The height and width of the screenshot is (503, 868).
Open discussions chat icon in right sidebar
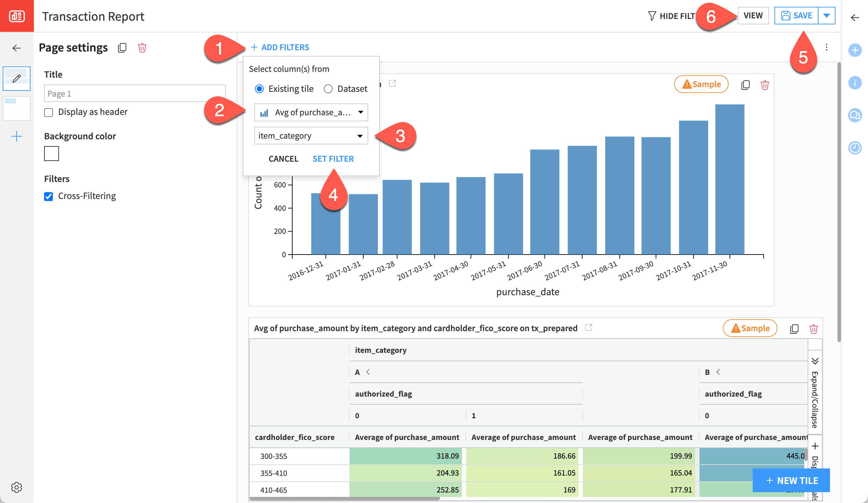[x=854, y=115]
